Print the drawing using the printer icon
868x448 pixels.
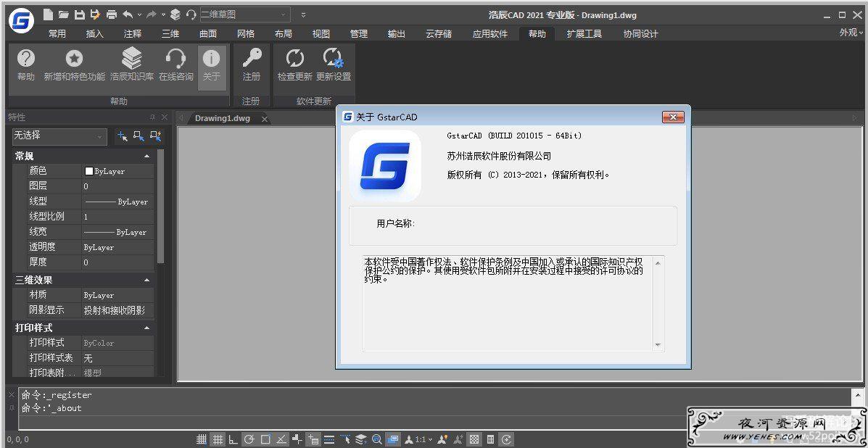[x=112, y=14]
